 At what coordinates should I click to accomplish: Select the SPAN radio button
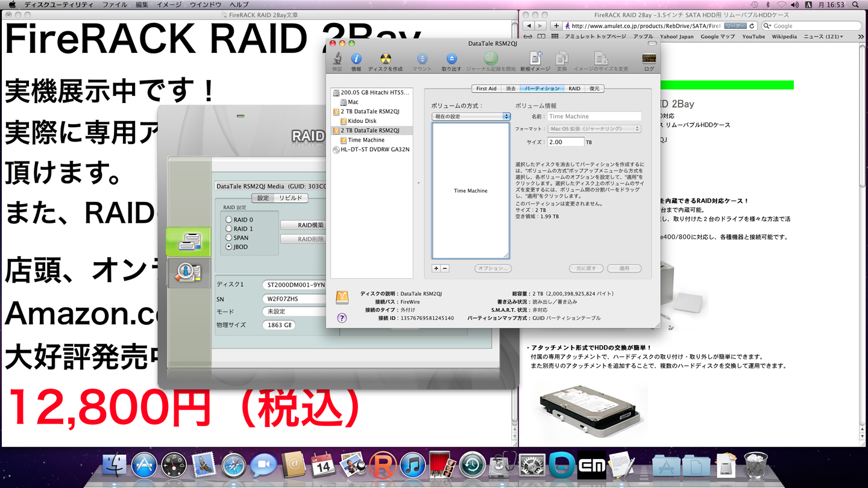[228, 238]
